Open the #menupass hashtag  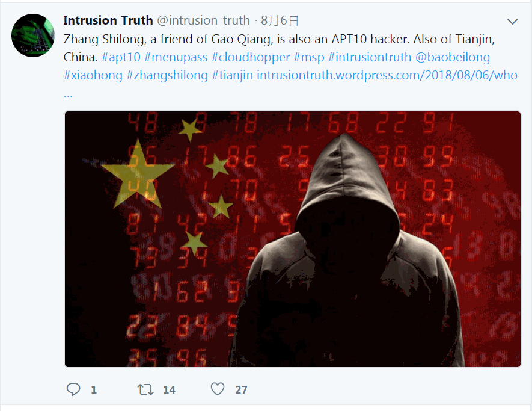(x=176, y=57)
